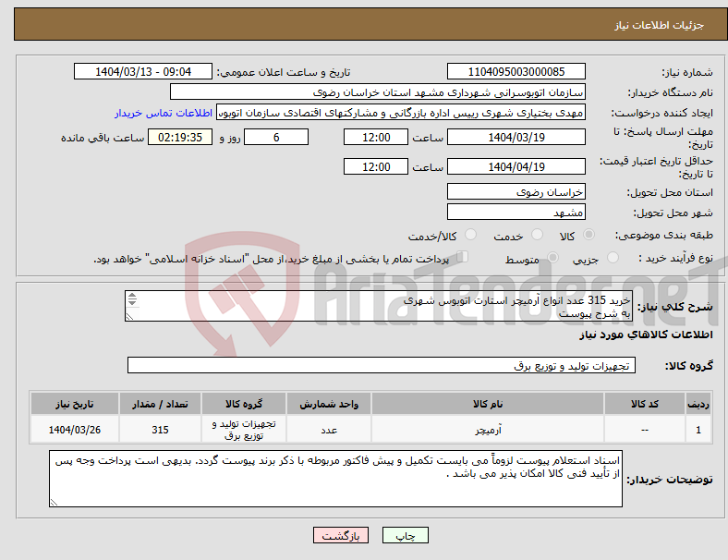Viewport: 728px width, 560px height.
Task: Click the واحد شمارش column header
Action: [329, 404]
